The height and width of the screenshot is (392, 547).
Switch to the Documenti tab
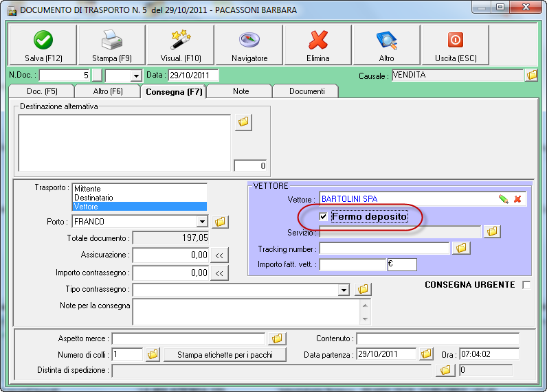306,91
